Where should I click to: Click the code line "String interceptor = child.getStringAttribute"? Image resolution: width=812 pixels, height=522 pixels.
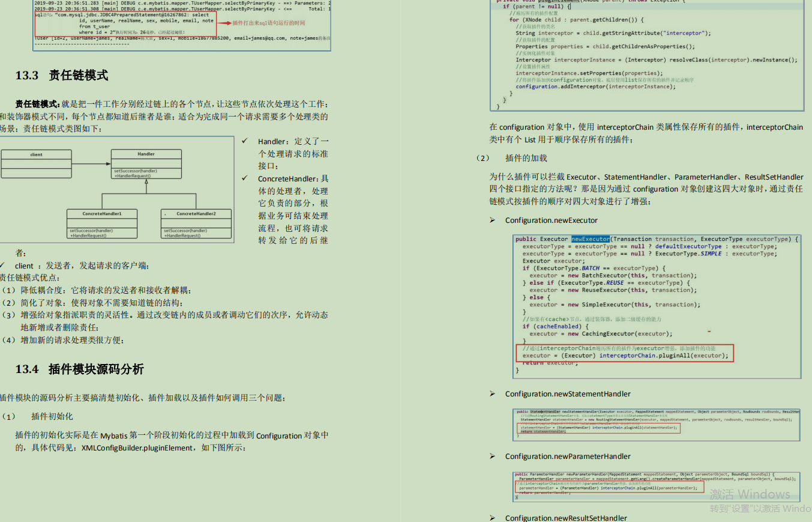point(613,34)
